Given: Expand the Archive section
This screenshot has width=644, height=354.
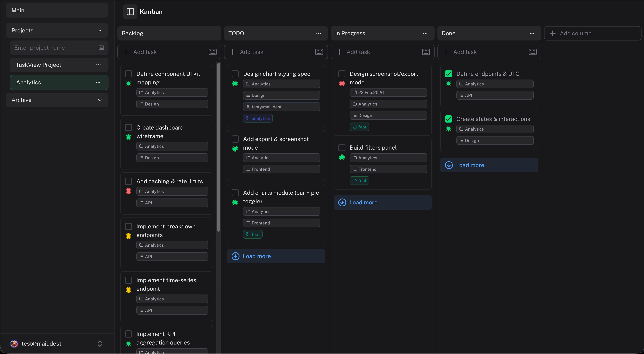Looking at the screenshot, I should coord(100,100).
